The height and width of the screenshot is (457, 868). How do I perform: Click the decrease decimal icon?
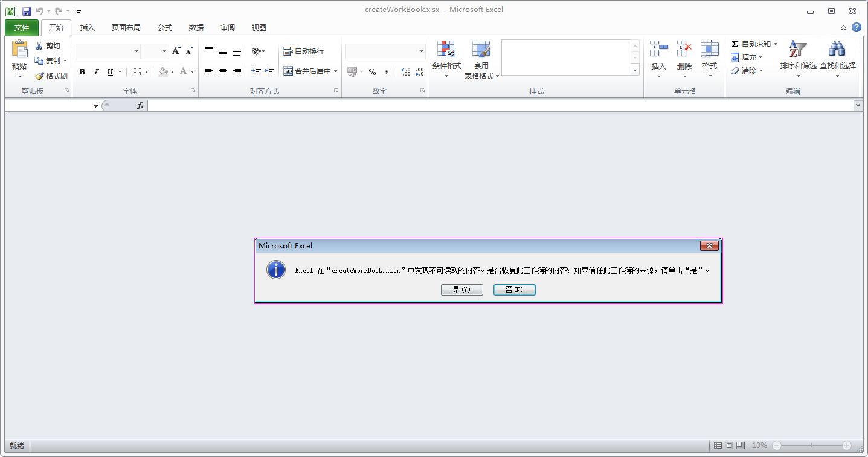[x=420, y=72]
